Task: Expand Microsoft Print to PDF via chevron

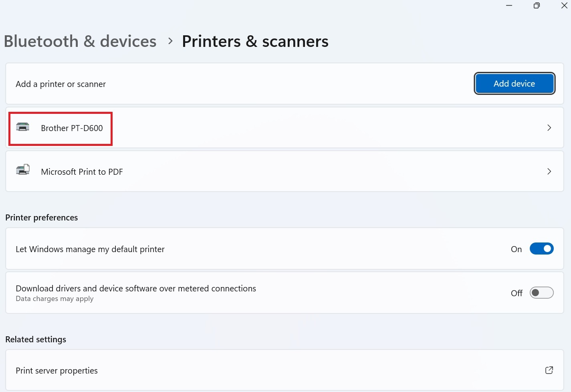Action: click(x=549, y=172)
